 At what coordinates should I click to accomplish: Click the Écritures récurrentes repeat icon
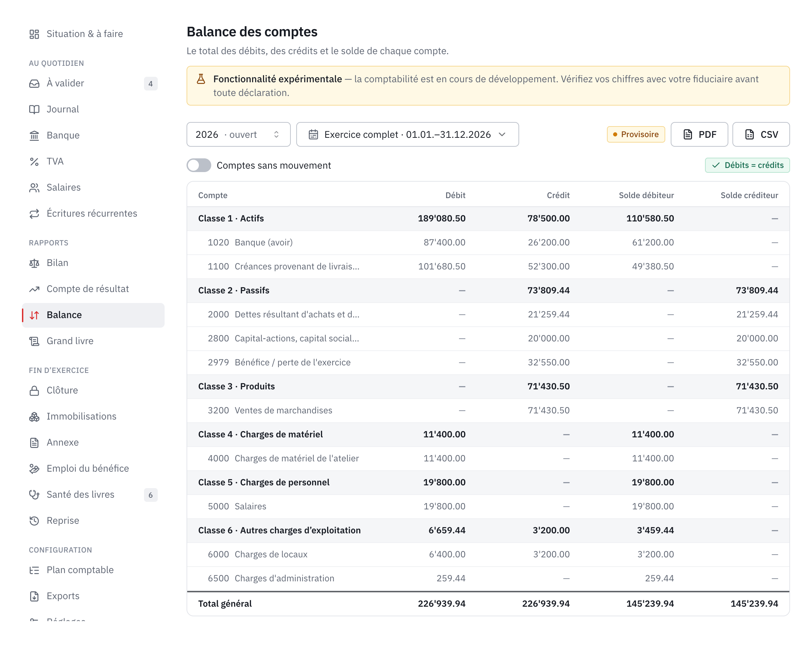click(x=34, y=214)
